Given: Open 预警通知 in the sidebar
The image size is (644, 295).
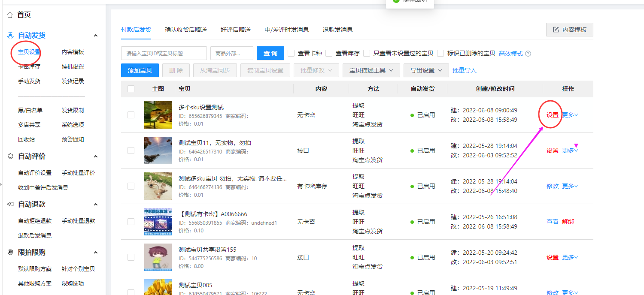Looking at the screenshot, I should 73,139.
